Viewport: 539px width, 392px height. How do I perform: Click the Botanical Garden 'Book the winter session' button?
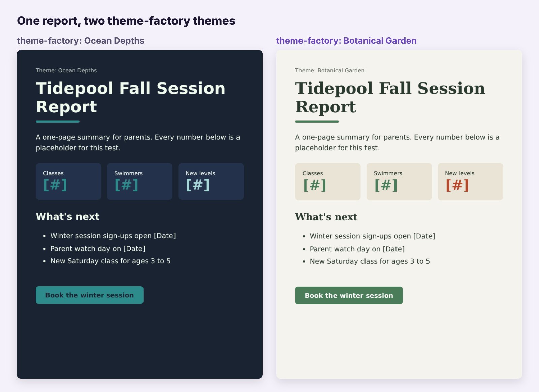(349, 295)
